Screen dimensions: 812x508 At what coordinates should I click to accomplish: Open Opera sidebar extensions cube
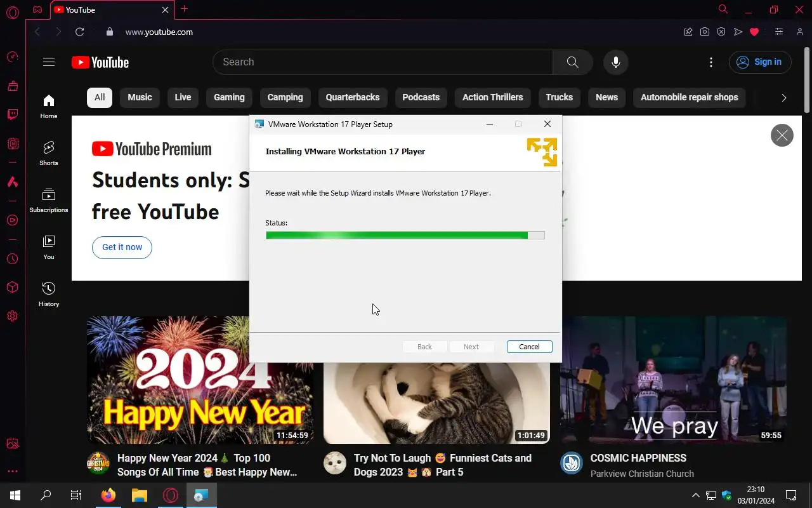pyautogui.click(x=12, y=288)
